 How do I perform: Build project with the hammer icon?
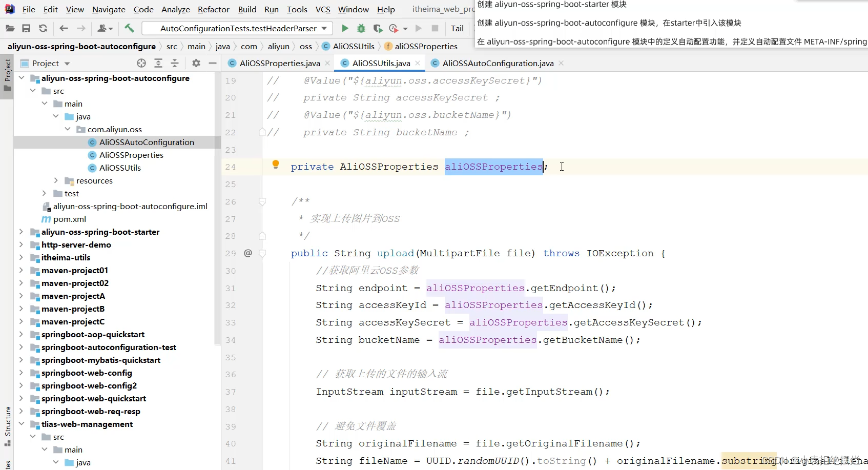point(129,28)
